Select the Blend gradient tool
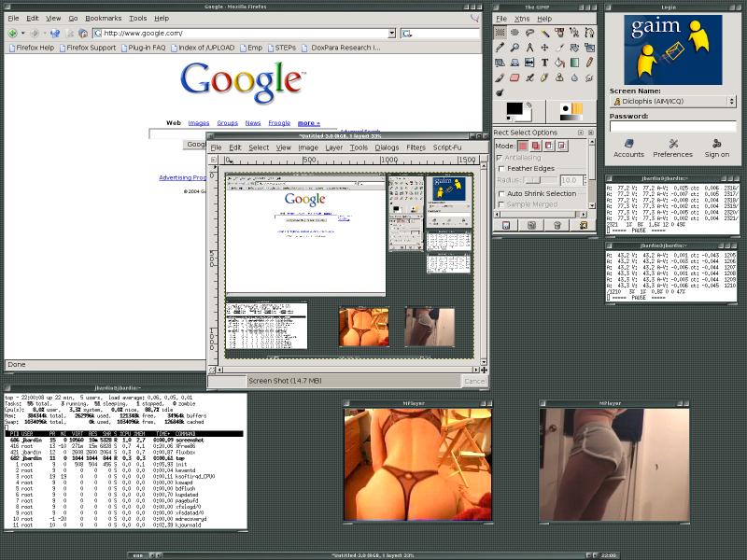747x560 pixels. click(x=574, y=63)
